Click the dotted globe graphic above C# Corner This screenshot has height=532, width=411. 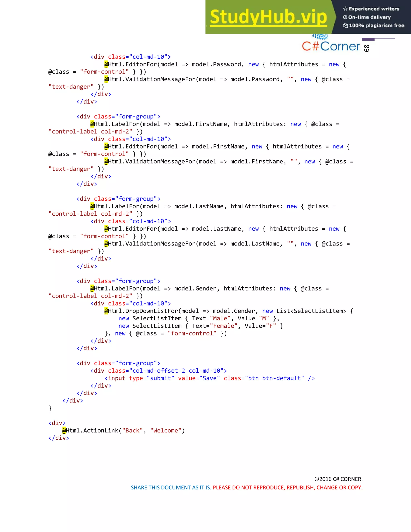[320, 37]
